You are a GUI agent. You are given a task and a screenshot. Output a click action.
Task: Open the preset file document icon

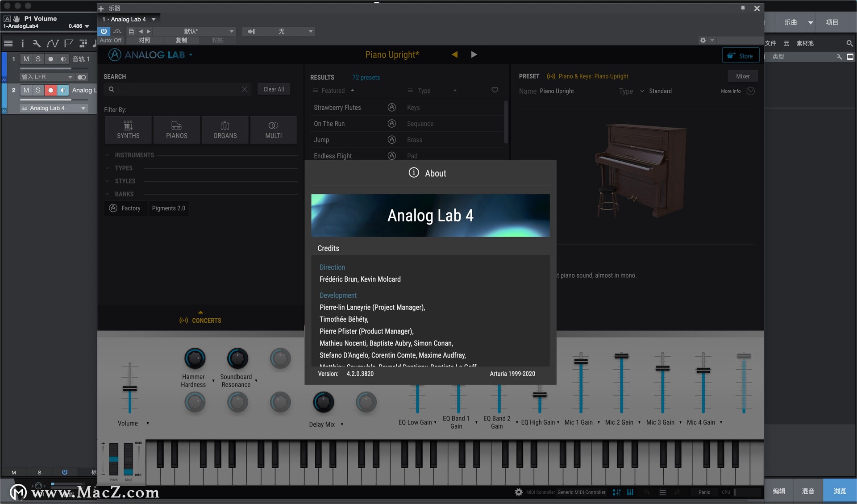coord(131,31)
